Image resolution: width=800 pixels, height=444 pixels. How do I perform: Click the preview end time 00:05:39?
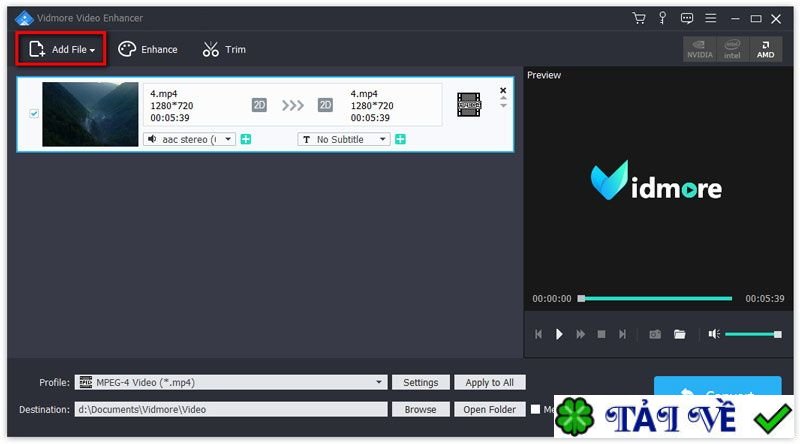765,299
